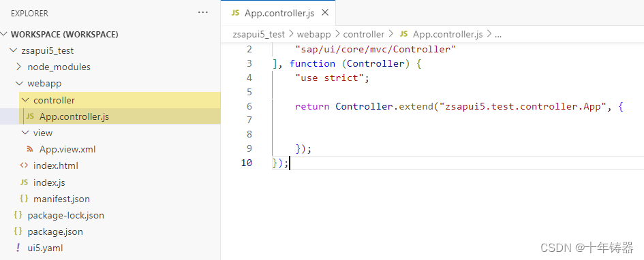Screen dimensions: 644x260
Task: Click webapp in the breadcrumb path
Action: click(313, 35)
